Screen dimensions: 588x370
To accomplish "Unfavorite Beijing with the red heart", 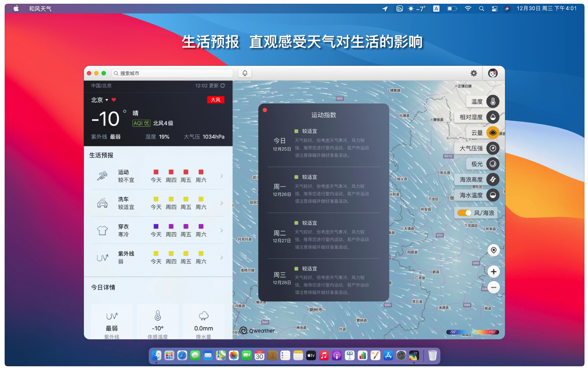I will coord(114,100).
